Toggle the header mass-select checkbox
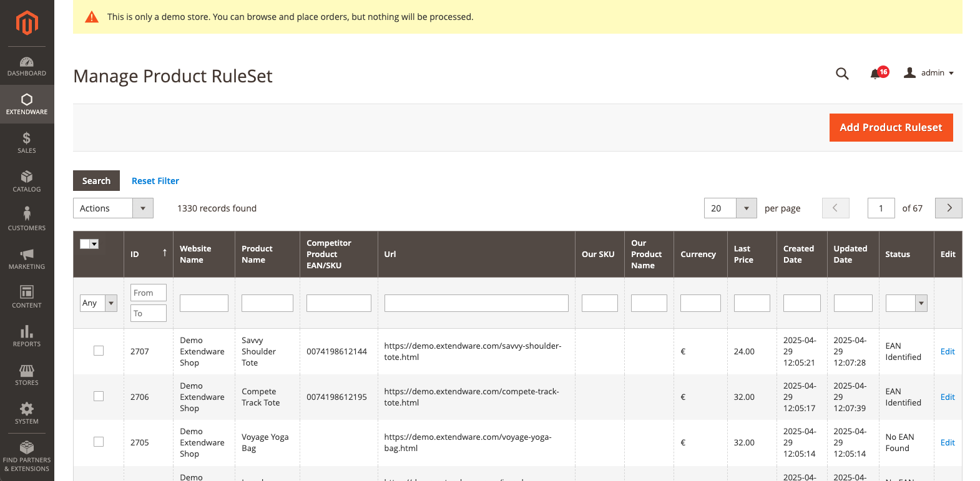This screenshot has width=980, height=481. (x=85, y=244)
